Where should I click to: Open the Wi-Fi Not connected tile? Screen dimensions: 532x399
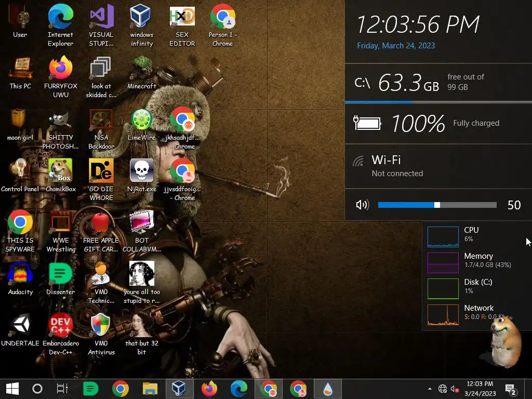438,166
